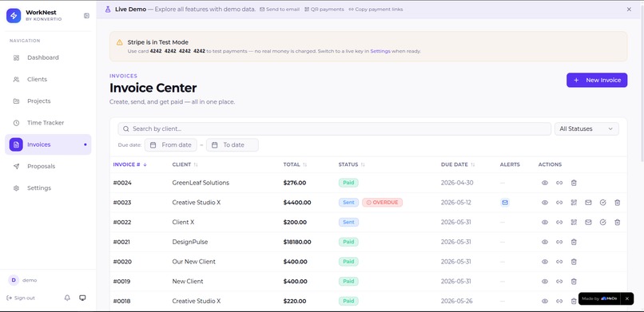Mark invoice #0022 as paid
This screenshot has height=312, width=644.
coord(602,222)
